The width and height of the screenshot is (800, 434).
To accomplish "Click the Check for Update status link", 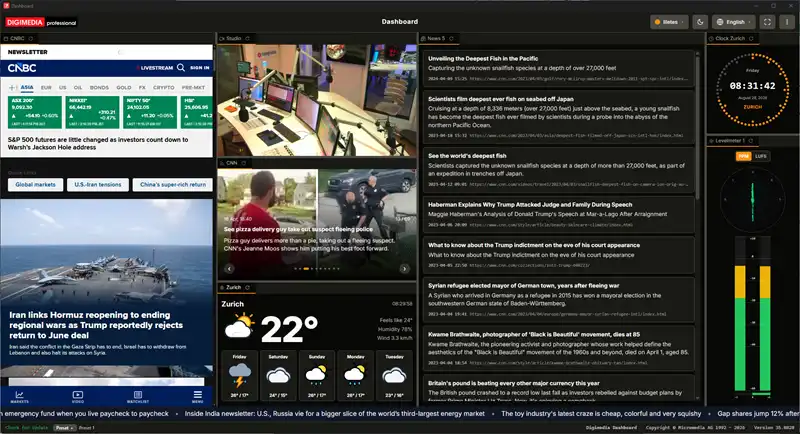I will click(26, 428).
